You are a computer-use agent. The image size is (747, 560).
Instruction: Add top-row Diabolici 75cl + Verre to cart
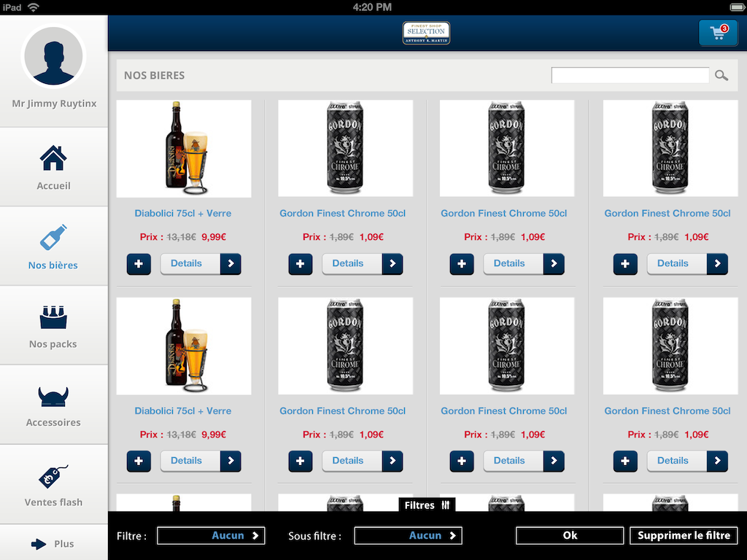[x=139, y=264]
